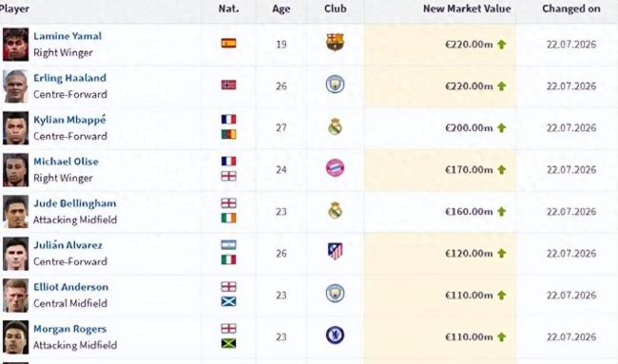Screen dimensions: 618x364
Task: Click Real Madrid crest in Mbappé row
Action: coord(335,126)
